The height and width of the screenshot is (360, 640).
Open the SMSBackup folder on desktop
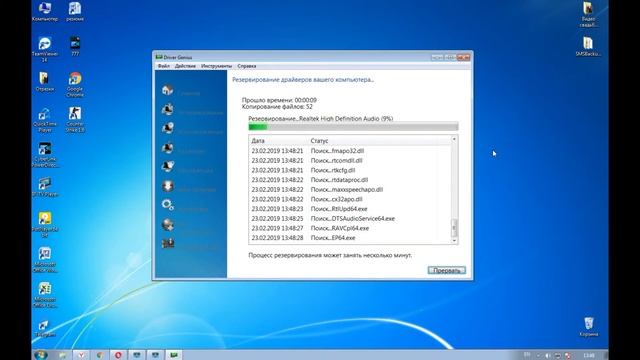(x=588, y=46)
